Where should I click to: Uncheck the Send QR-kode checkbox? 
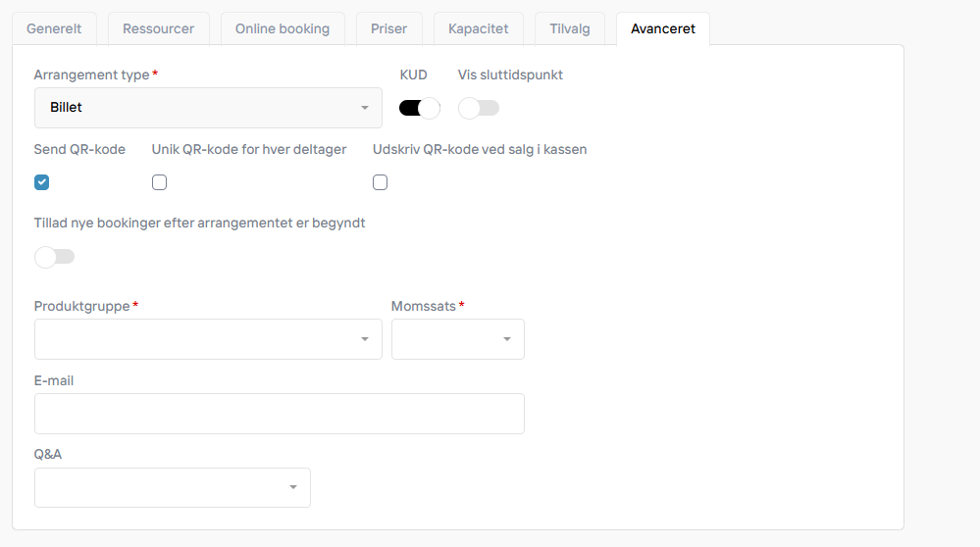[42, 182]
